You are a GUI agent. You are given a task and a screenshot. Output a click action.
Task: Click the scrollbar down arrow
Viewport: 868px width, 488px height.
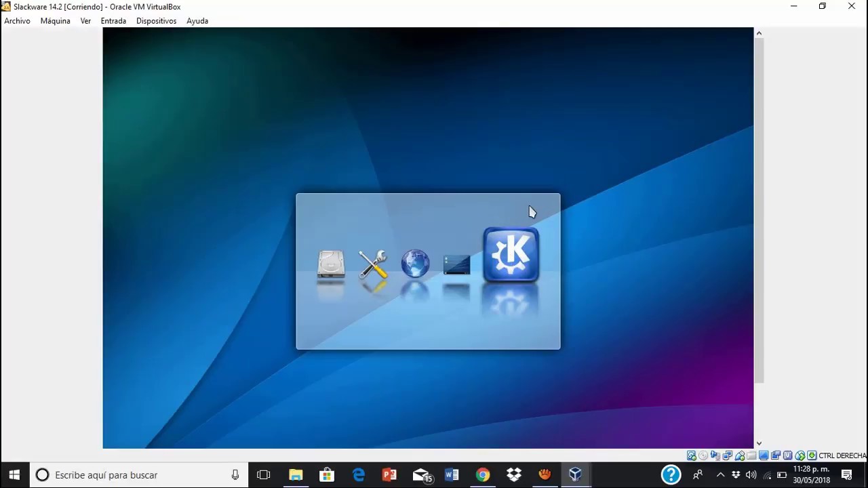click(759, 443)
